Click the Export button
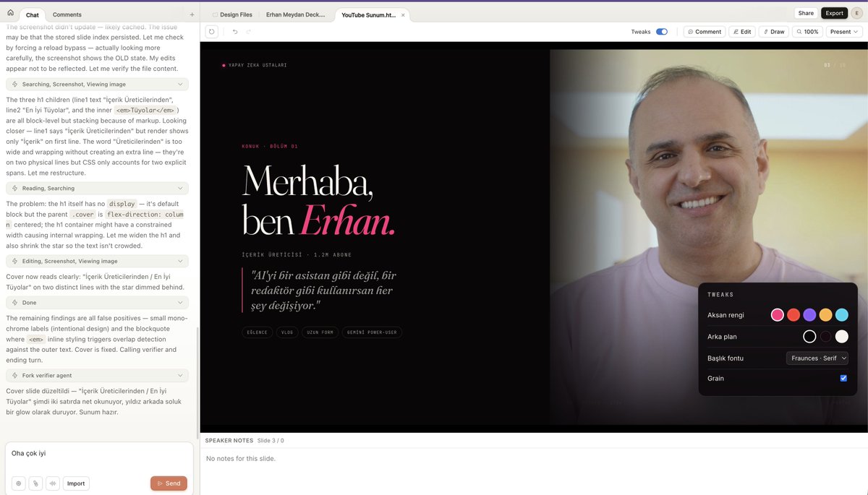This screenshot has height=495, width=868. [834, 12]
